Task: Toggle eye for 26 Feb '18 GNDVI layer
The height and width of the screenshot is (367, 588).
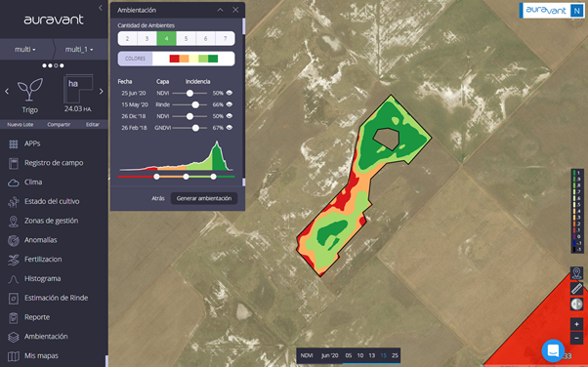Action: point(230,128)
